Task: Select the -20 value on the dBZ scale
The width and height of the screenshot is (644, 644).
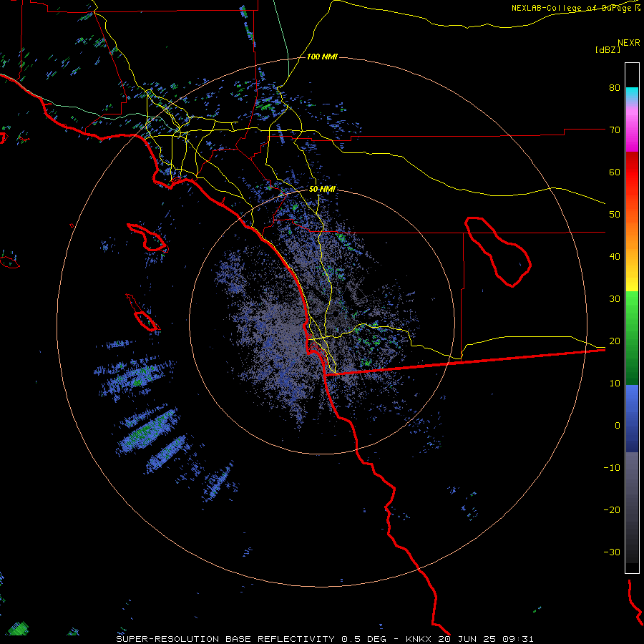Action: (x=612, y=510)
